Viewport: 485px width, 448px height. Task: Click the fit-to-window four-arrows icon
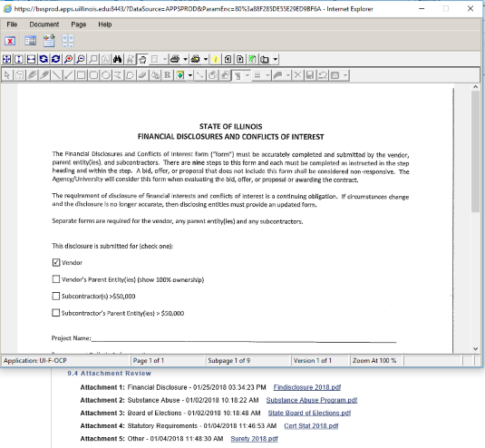[7, 59]
